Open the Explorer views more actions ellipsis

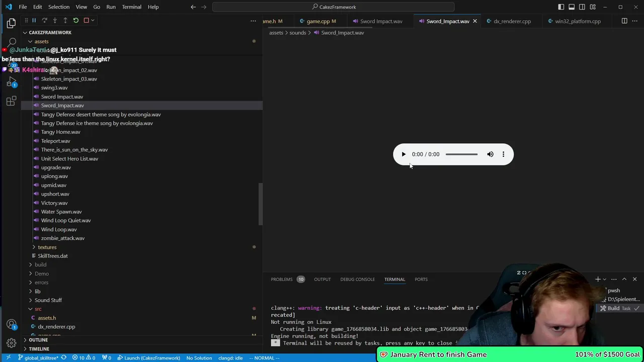(253, 21)
